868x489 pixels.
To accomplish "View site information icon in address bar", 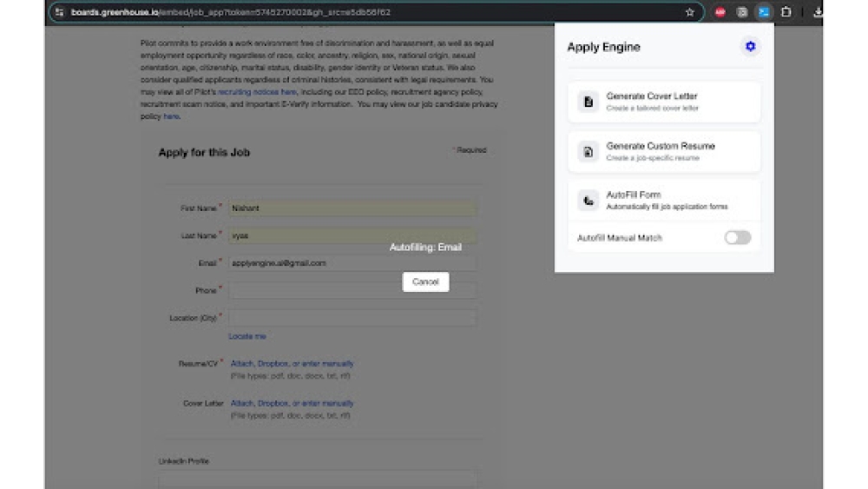I will (x=60, y=12).
